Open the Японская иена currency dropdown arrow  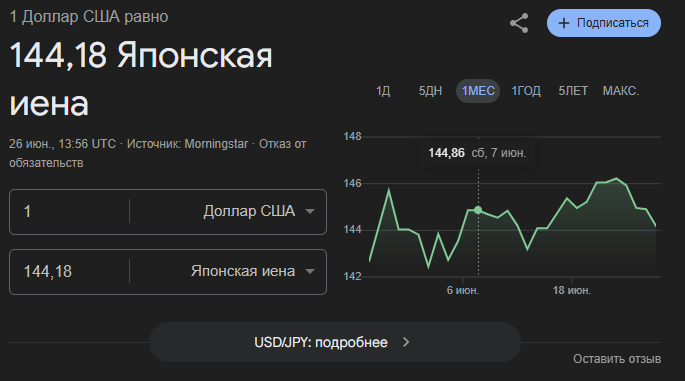[x=310, y=271]
